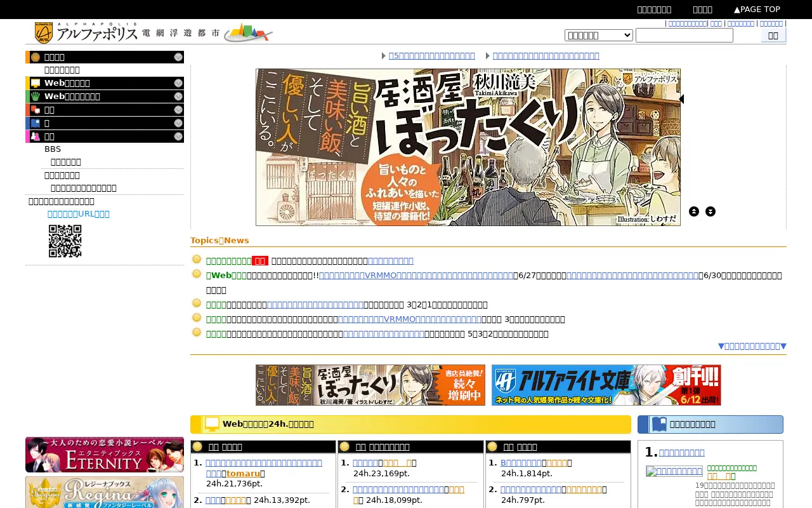Viewport: 812px width, 508px height.
Task: Click the round down-arrow banner control
Action: pyautogui.click(x=710, y=211)
